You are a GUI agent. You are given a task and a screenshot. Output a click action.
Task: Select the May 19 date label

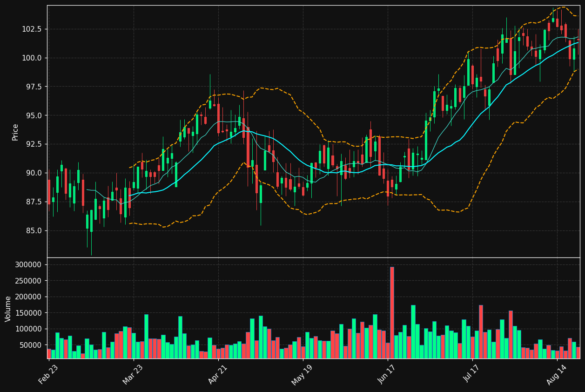tap(302, 375)
